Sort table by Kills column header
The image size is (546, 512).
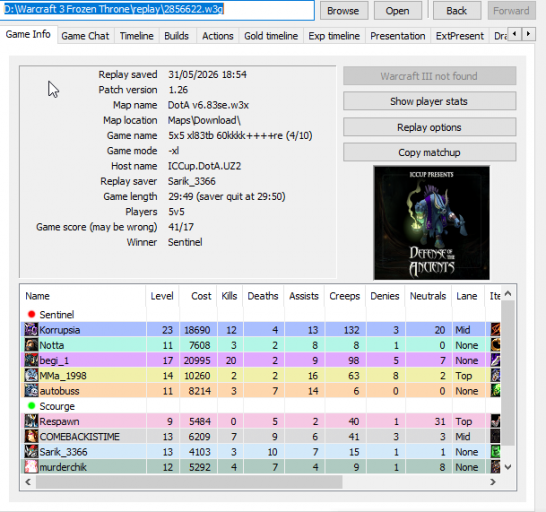230,296
